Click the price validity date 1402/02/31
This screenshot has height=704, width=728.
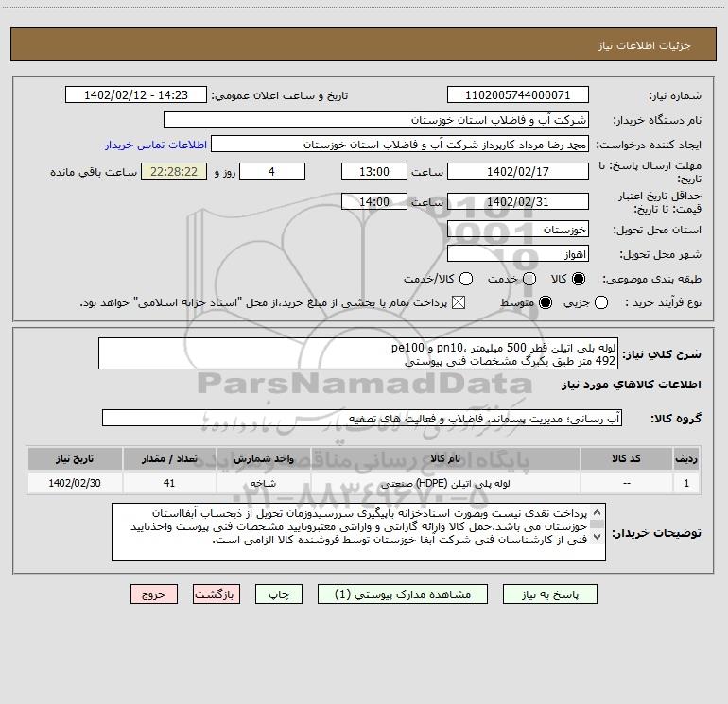tap(518, 201)
